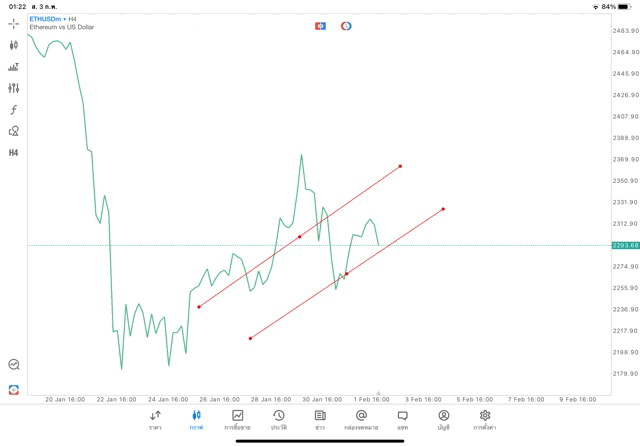The width and height of the screenshot is (640, 447).
Task: Open the H4 timeframe selector
Action: click(14, 153)
